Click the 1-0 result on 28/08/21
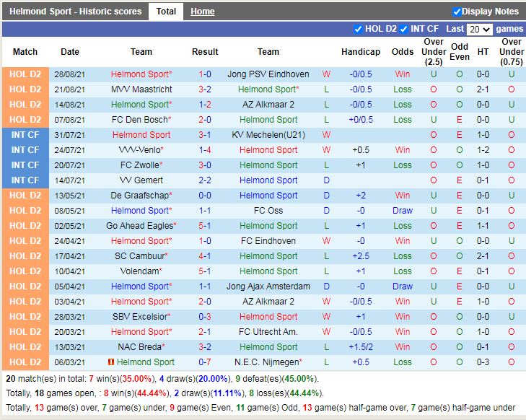Viewport: 526px width, 420px height. (x=205, y=74)
